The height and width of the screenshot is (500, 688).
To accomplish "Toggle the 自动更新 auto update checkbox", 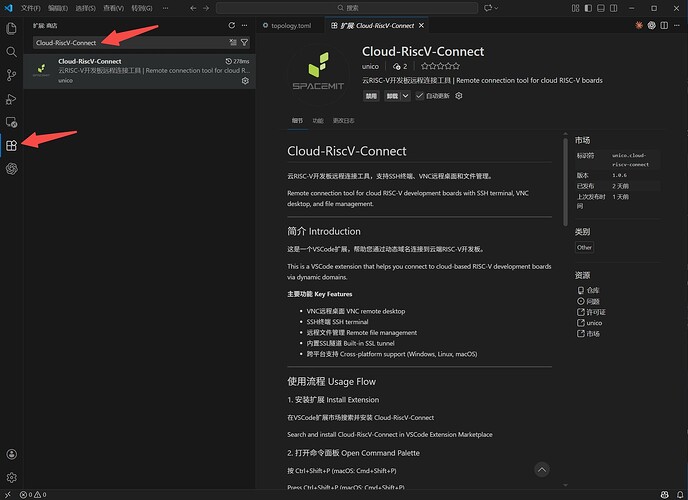I will (x=420, y=96).
